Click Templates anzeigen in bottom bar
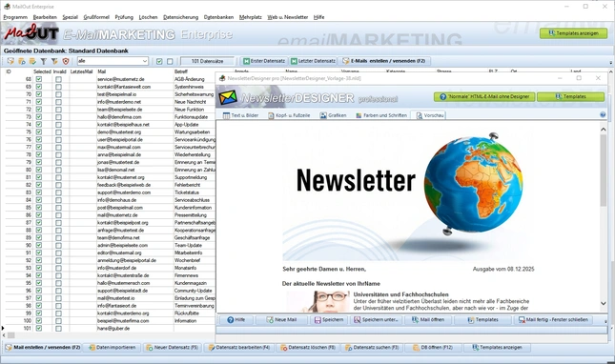The width and height of the screenshot is (615, 364). 497,348
